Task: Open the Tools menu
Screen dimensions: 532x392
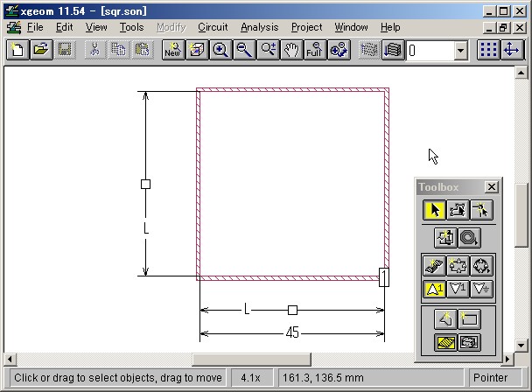Action: coord(131,27)
